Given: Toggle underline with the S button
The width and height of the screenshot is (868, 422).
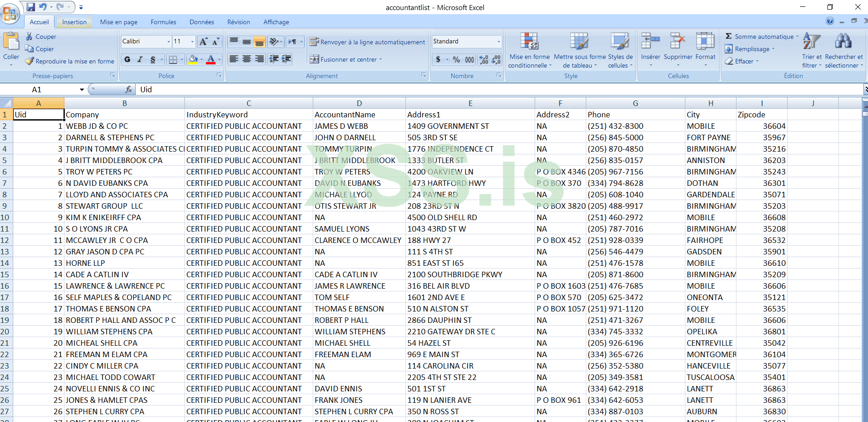Looking at the screenshot, I should coord(153,59).
